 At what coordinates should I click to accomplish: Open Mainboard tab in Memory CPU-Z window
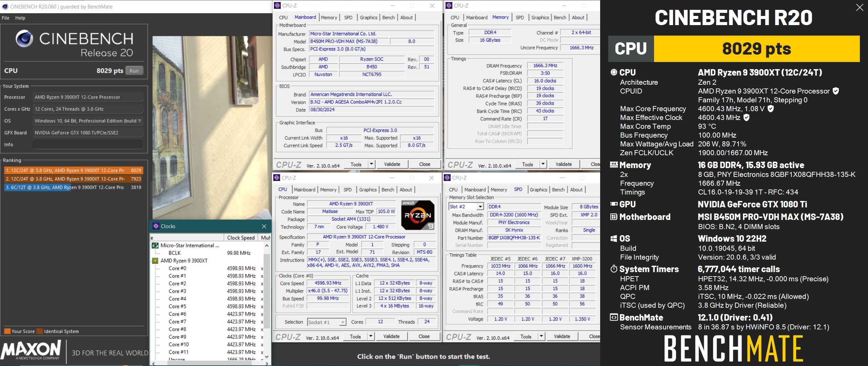477,18
